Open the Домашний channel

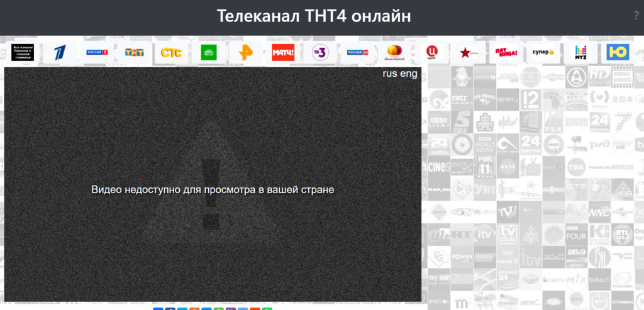pos(395,53)
